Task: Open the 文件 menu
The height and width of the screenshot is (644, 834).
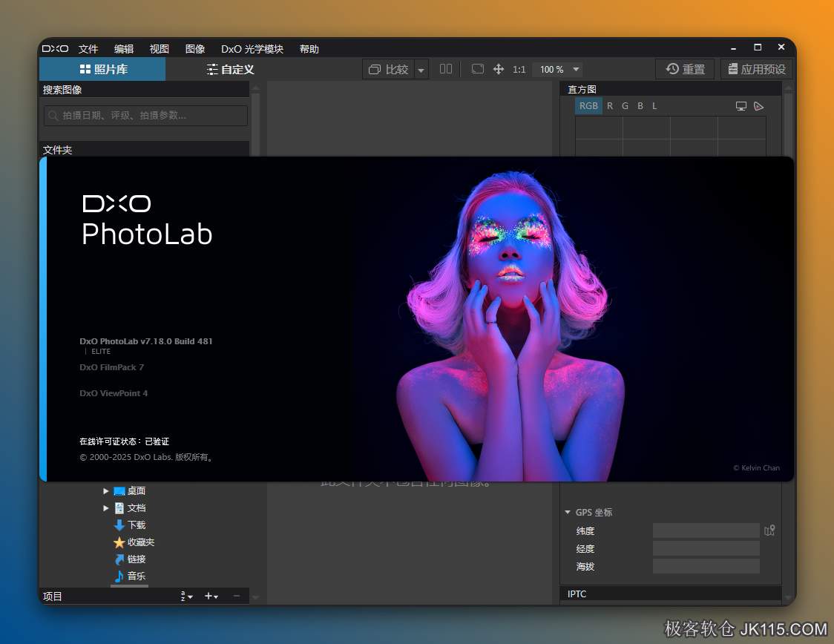Action: (x=88, y=49)
